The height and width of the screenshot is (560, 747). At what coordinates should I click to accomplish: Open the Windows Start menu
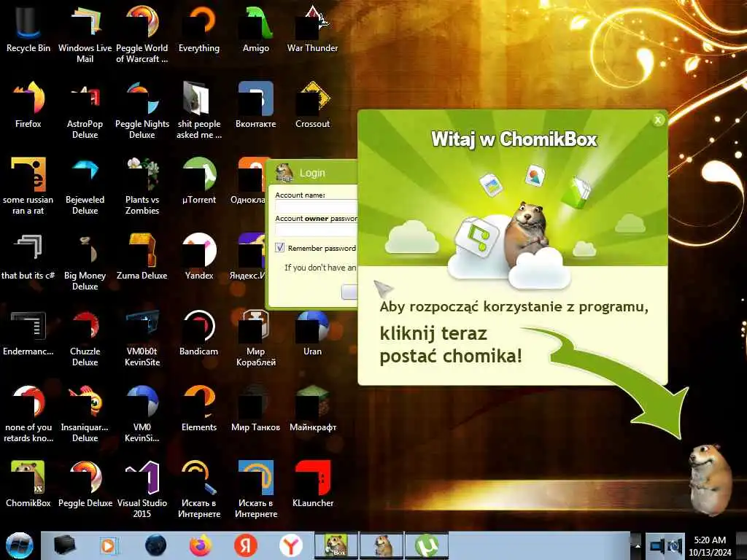click(x=19, y=545)
